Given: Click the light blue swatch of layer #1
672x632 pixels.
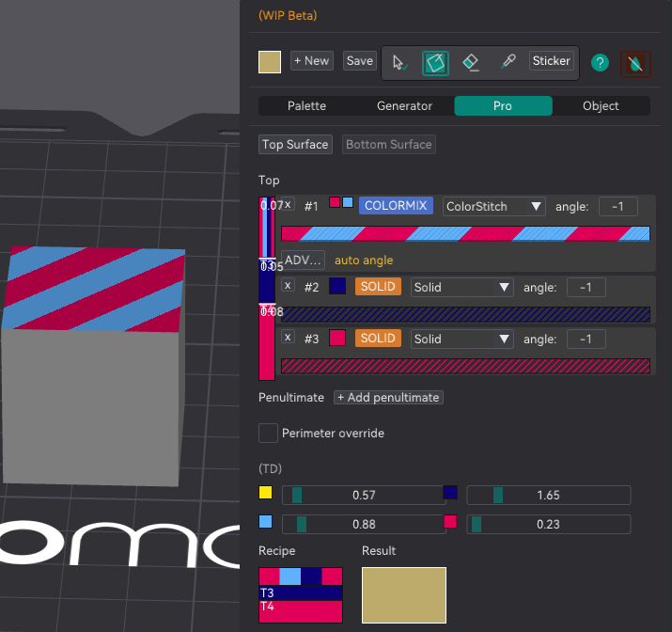Looking at the screenshot, I should 348,202.
